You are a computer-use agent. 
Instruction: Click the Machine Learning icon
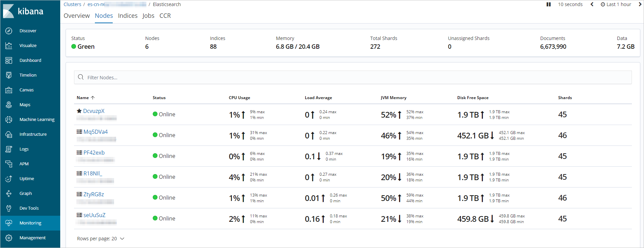[9, 120]
